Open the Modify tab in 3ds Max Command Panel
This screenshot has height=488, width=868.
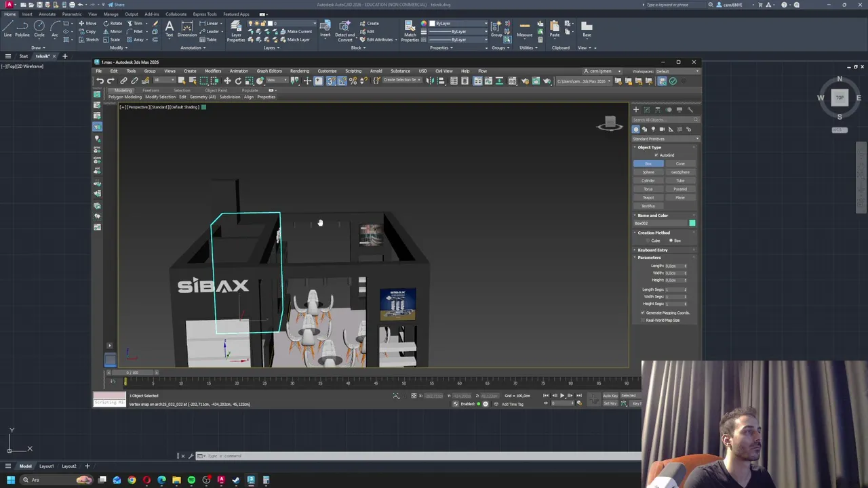tap(647, 110)
